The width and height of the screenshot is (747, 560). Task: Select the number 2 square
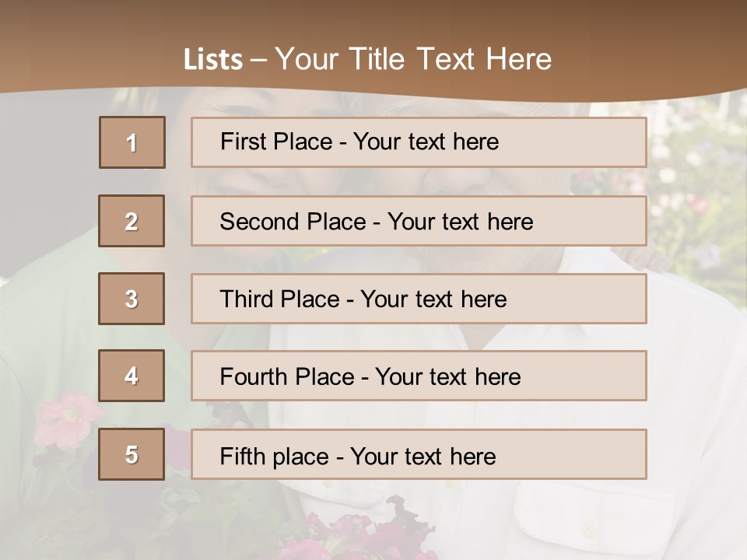[132, 221]
